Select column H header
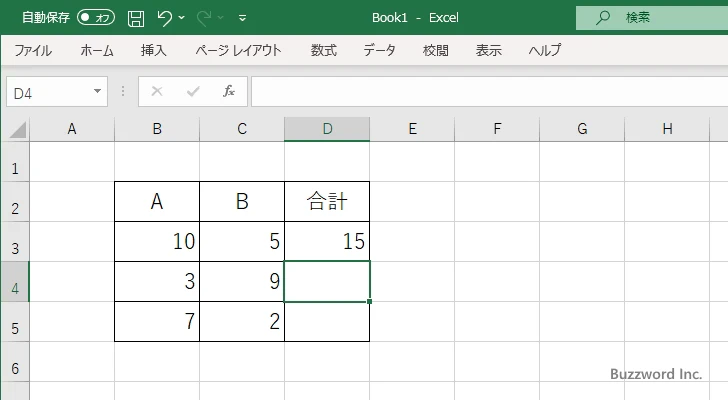 (667, 129)
